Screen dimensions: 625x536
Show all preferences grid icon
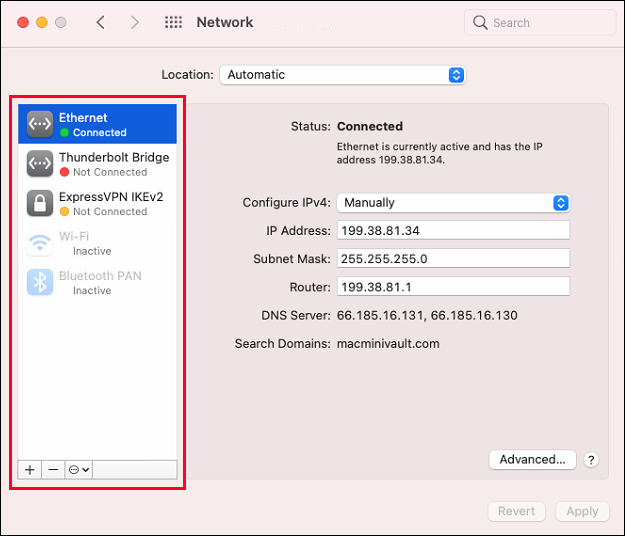click(x=173, y=22)
